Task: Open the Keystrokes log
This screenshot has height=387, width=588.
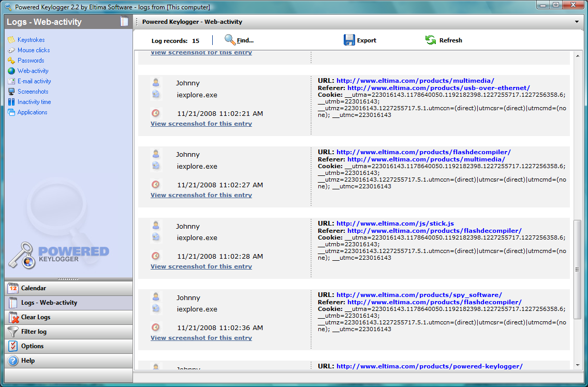Action: click(x=31, y=40)
